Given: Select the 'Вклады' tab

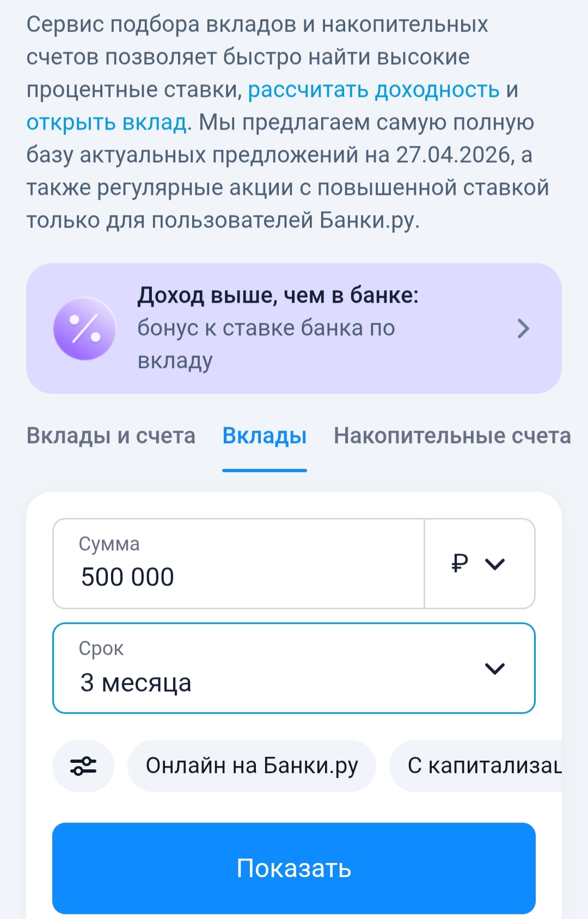Looking at the screenshot, I should click(265, 436).
